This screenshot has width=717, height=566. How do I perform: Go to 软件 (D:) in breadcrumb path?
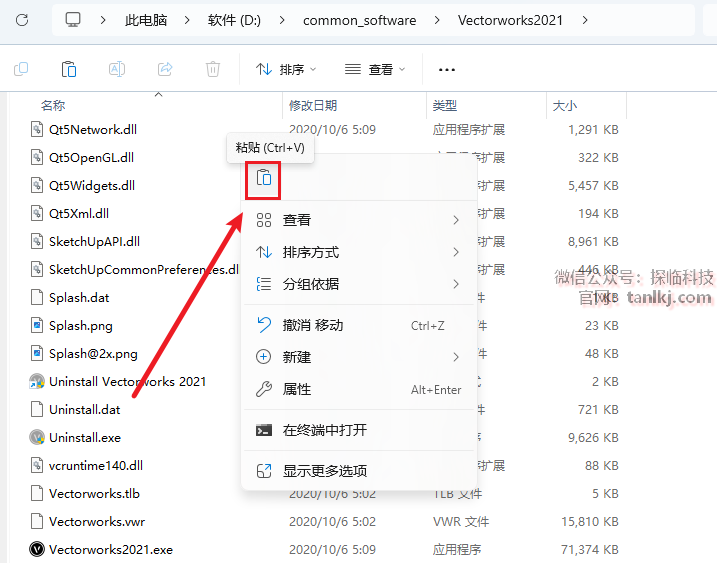(234, 20)
